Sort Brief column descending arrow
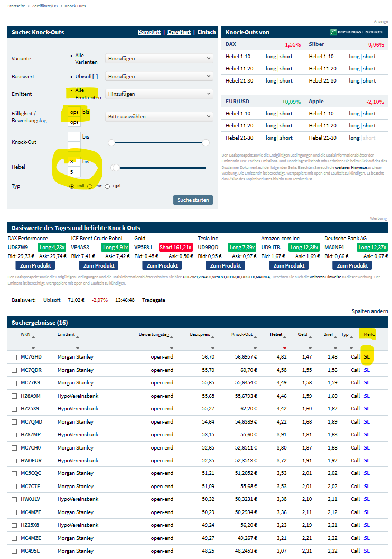The image size is (392, 559). 335,348
